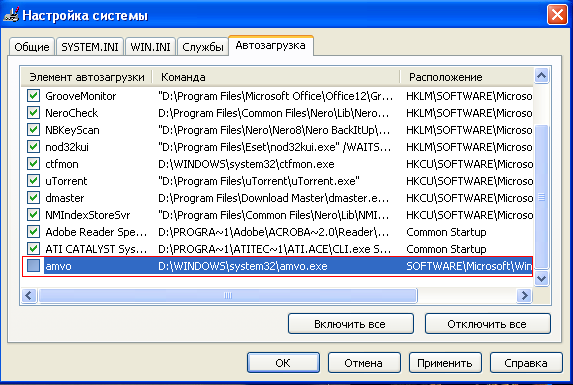Click the ATI.ACE CLI.exe command path
The height and width of the screenshot is (385, 573).
pos(274,249)
